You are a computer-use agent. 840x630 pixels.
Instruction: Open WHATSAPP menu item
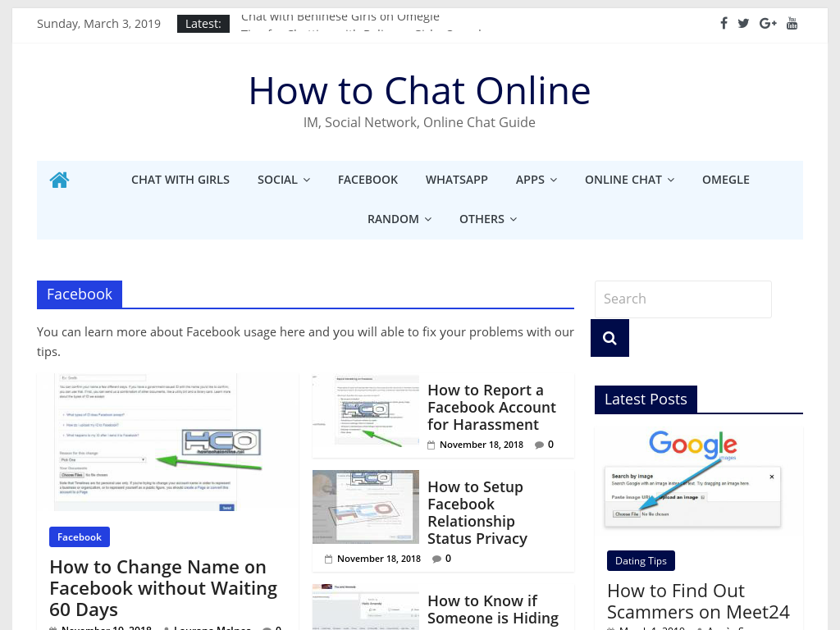[456, 180]
